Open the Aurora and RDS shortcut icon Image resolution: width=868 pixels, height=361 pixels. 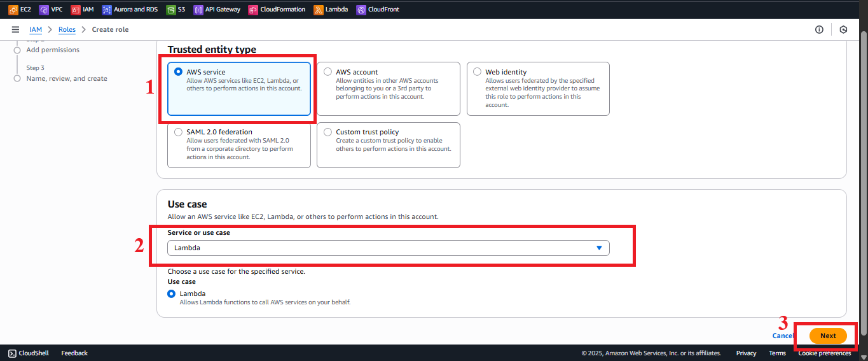(x=106, y=10)
